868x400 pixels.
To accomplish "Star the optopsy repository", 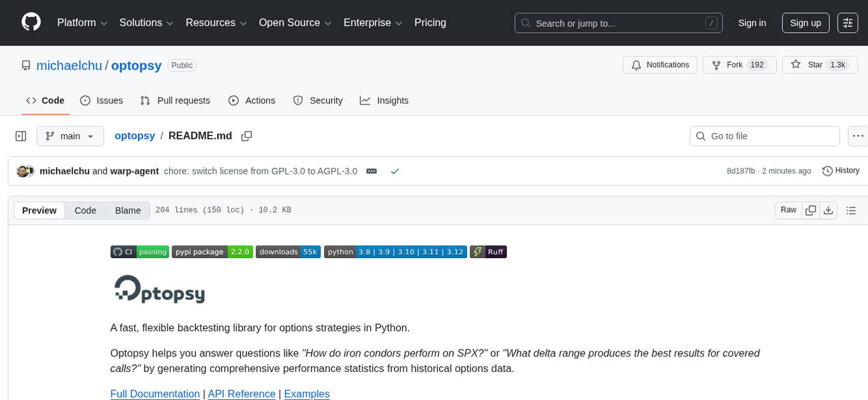I will [819, 65].
